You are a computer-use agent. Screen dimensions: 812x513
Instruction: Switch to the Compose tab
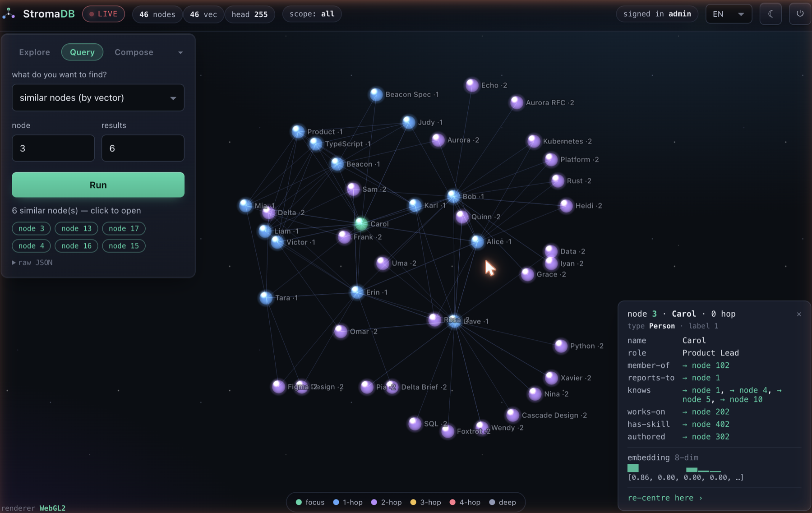click(x=134, y=52)
